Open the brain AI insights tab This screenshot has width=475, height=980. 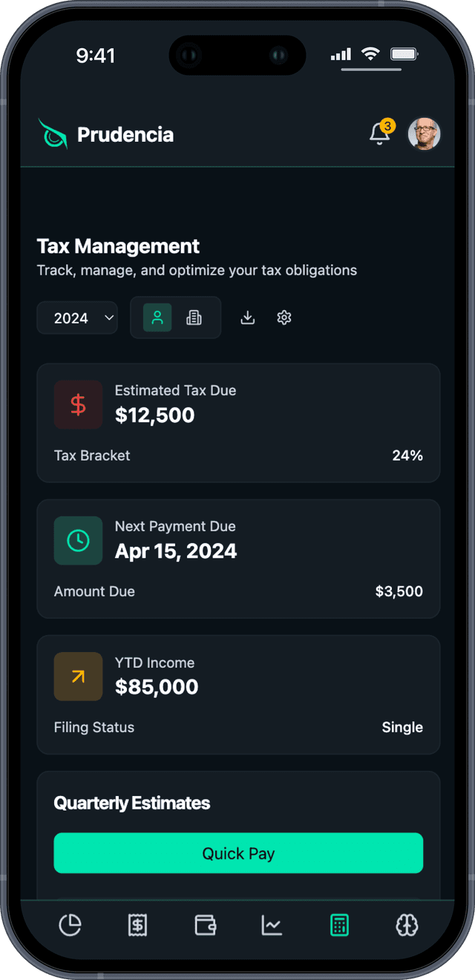[x=407, y=925]
